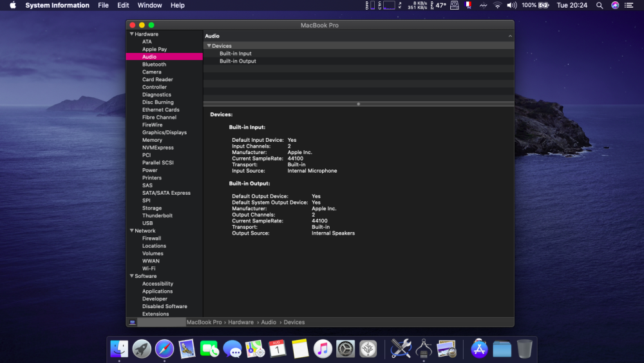This screenshot has width=644, height=363.
Task: Click the 'Internal Speakers' value text
Action: (x=333, y=233)
